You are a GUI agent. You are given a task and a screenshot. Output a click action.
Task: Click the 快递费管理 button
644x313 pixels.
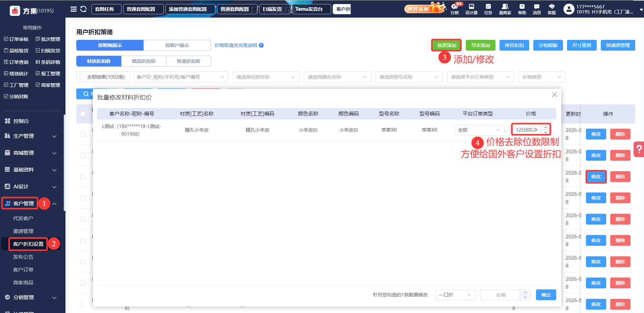(618, 45)
